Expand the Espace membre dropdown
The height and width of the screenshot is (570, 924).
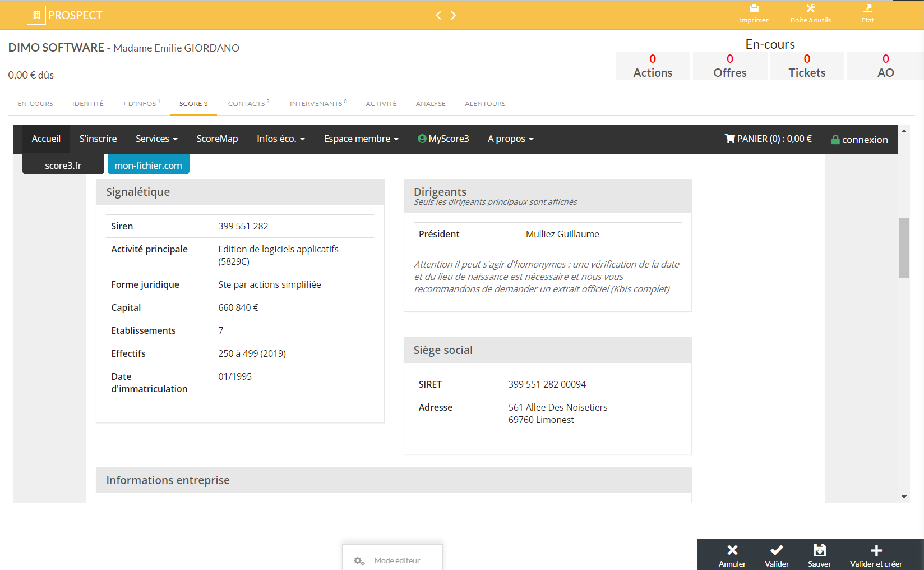(x=361, y=139)
